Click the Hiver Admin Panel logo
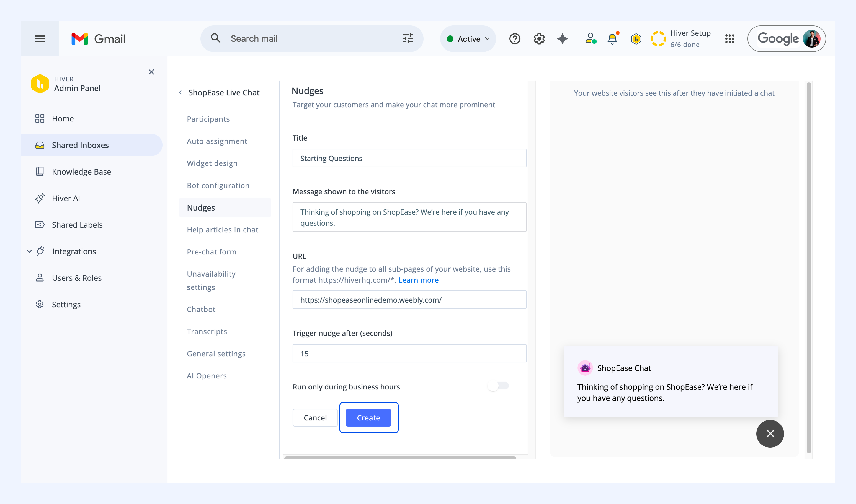This screenshot has height=504, width=856. pyautogui.click(x=40, y=84)
